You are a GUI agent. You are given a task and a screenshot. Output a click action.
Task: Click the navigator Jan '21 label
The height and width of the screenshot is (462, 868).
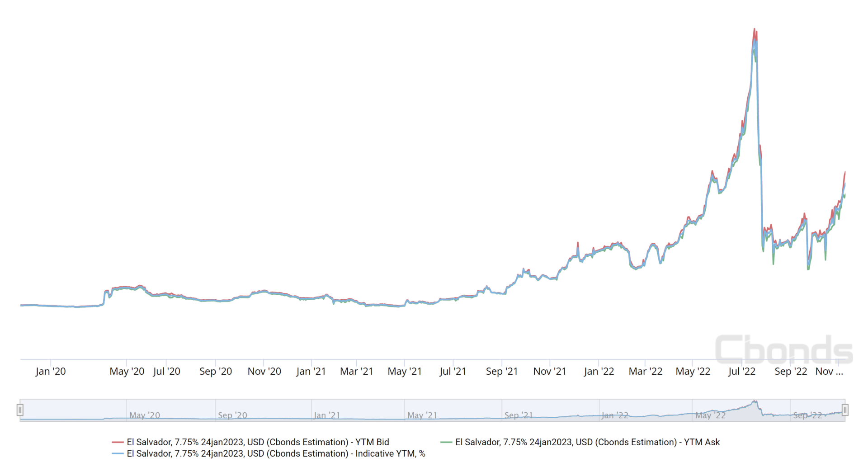click(x=327, y=415)
